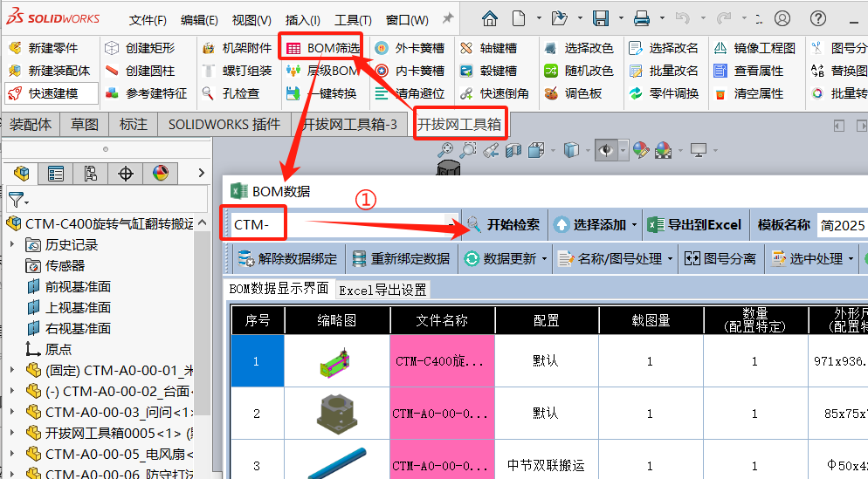The height and width of the screenshot is (479, 868).
Task: Expand the 开拔网工具箱0005 component
Action: [12, 433]
